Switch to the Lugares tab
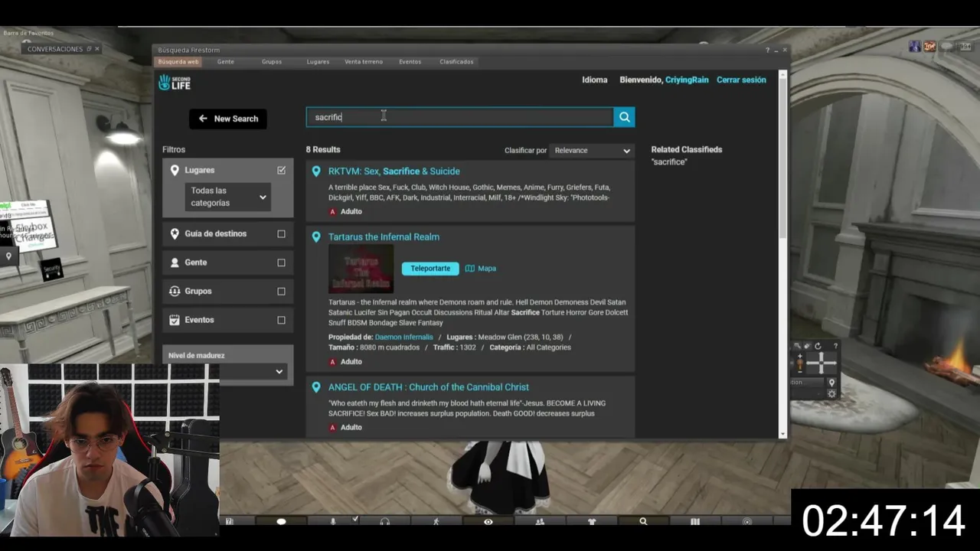 318,61
